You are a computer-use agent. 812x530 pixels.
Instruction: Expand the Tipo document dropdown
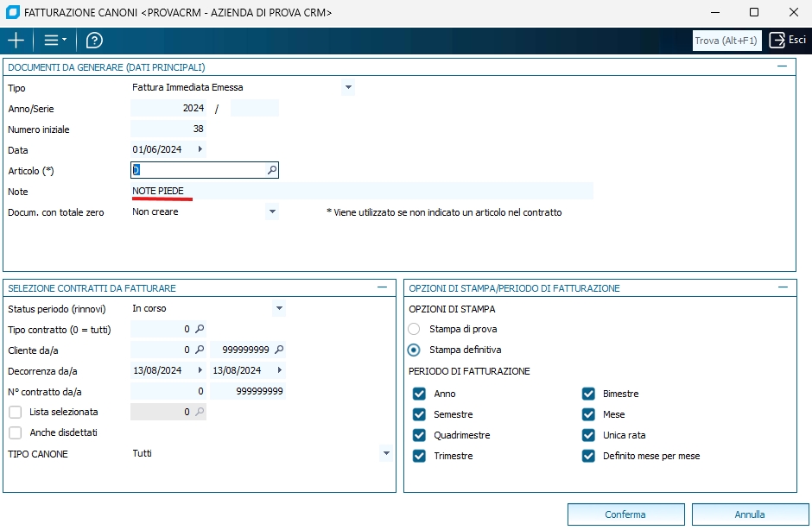tap(347, 87)
